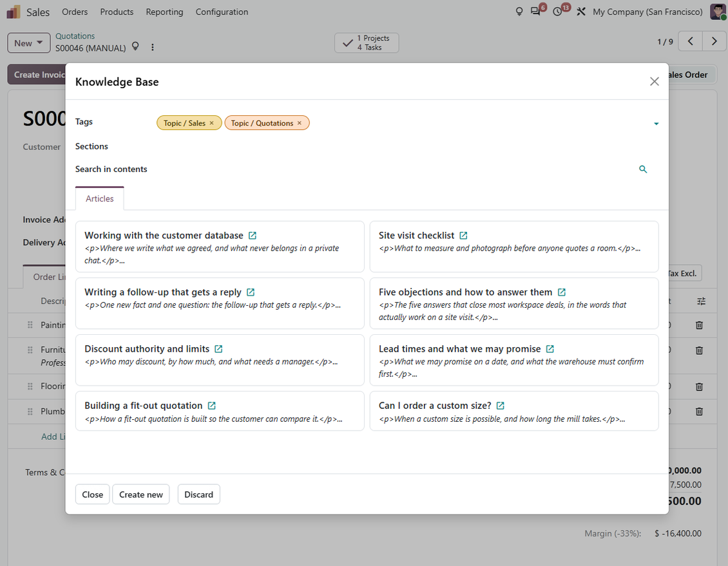Click the Discard button
Viewport: 728px width, 566px height.
tap(198, 495)
